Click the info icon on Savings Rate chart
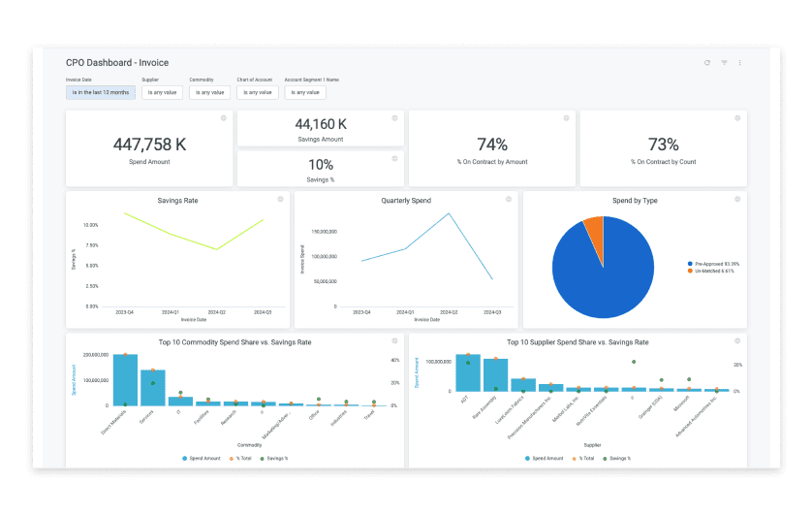 pos(280,199)
